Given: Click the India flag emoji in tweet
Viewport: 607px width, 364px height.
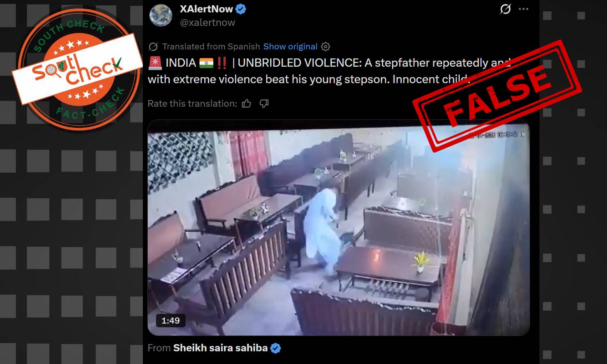Looking at the screenshot, I should click(206, 63).
